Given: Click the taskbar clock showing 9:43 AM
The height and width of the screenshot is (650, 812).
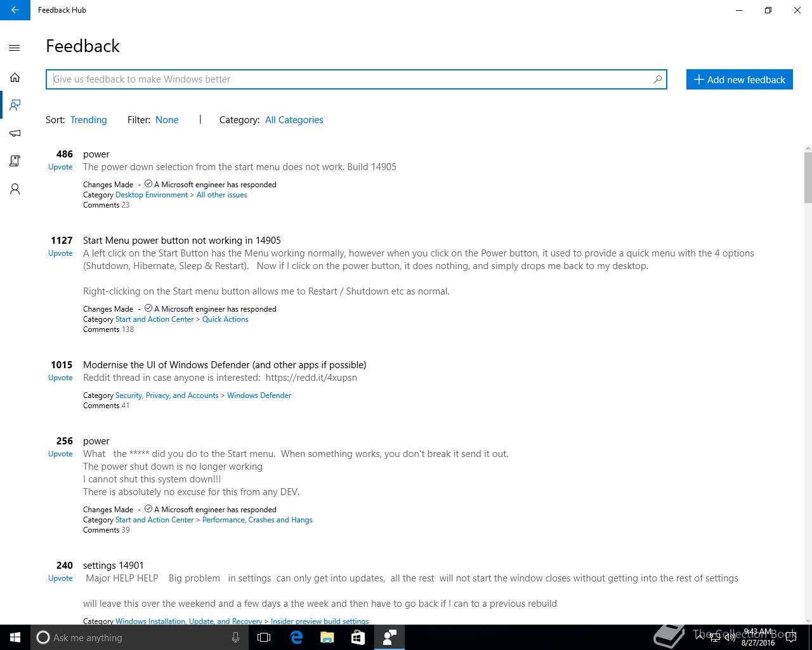Looking at the screenshot, I should pyautogui.click(x=757, y=637).
